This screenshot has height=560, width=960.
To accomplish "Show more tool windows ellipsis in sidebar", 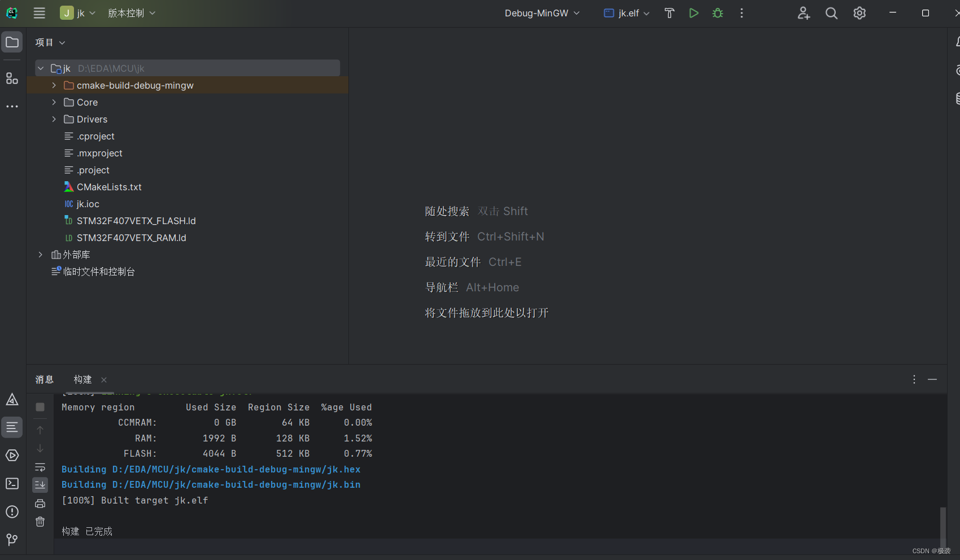I will pyautogui.click(x=12, y=106).
